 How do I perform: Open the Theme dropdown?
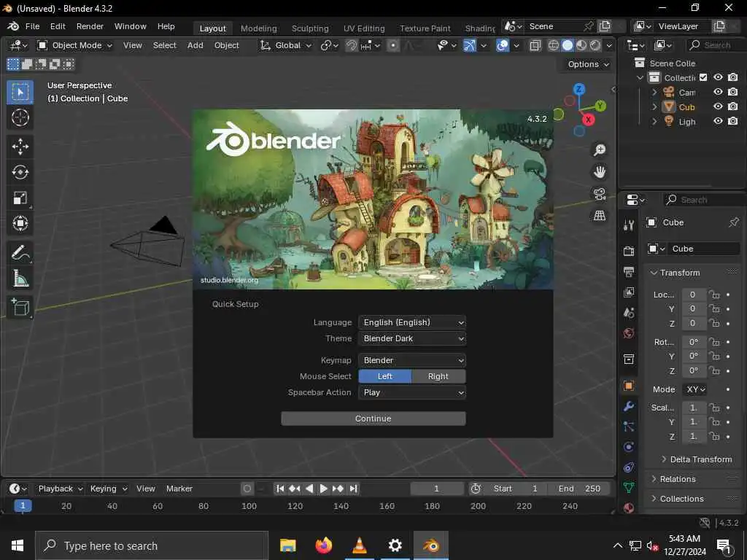coord(412,338)
